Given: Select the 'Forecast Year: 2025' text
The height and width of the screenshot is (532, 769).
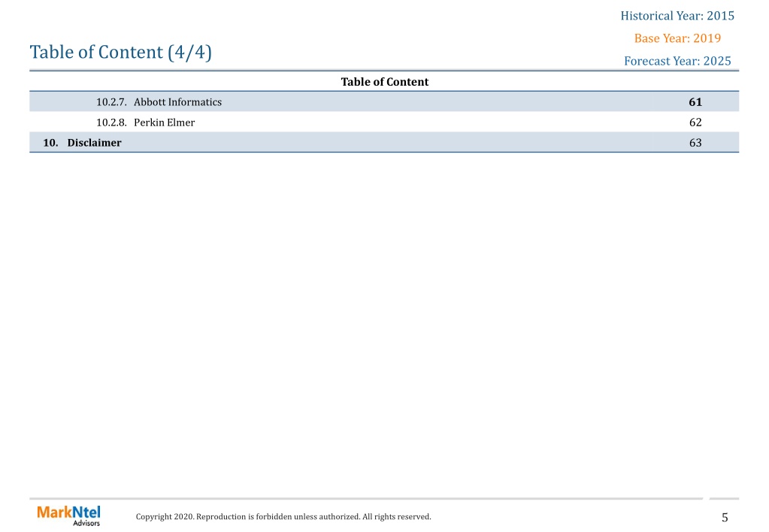Looking at the screenshot, I should coord(677,61).
